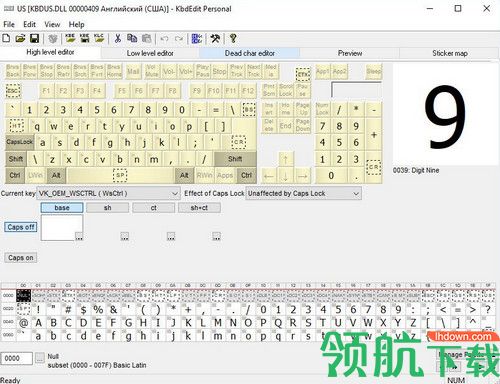Open the Current key VK_OEM_WSCTRL dropdown
The height and width of the screenshot is (384, 500).
(x=108, y=193)
